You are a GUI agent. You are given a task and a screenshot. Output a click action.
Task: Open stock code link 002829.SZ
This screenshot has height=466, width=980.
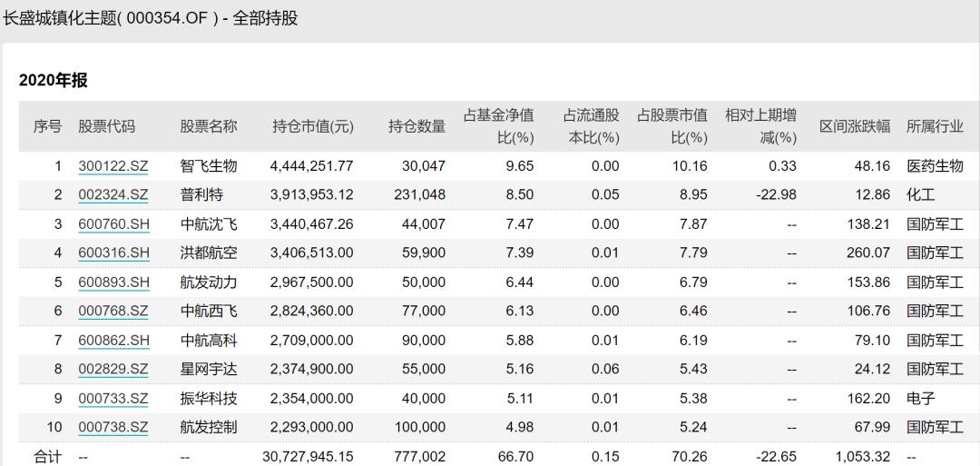(x=113, y=369)
